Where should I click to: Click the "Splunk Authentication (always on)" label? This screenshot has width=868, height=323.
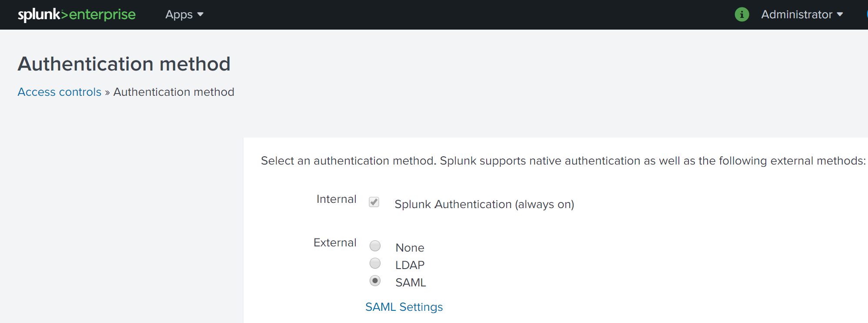pos(484,204)
